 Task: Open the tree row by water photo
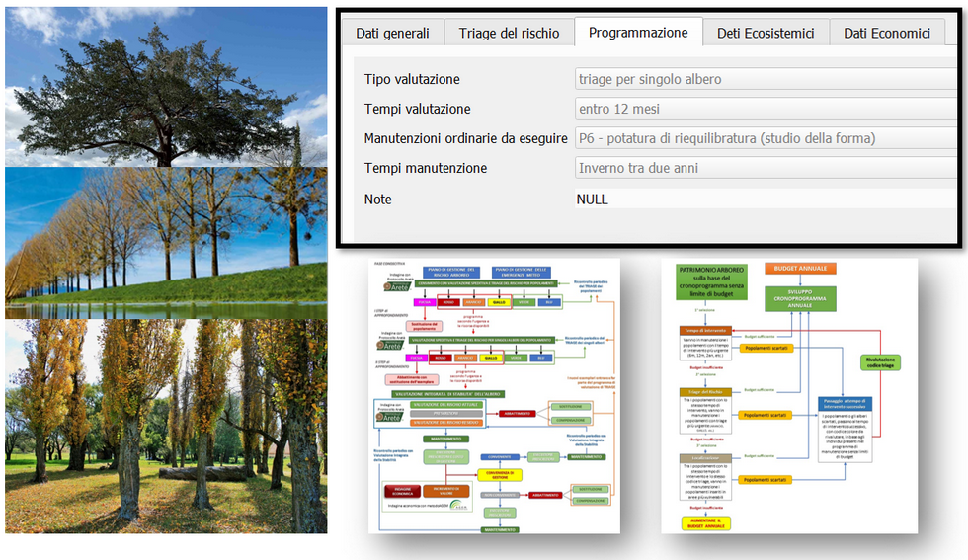(166, 243)
